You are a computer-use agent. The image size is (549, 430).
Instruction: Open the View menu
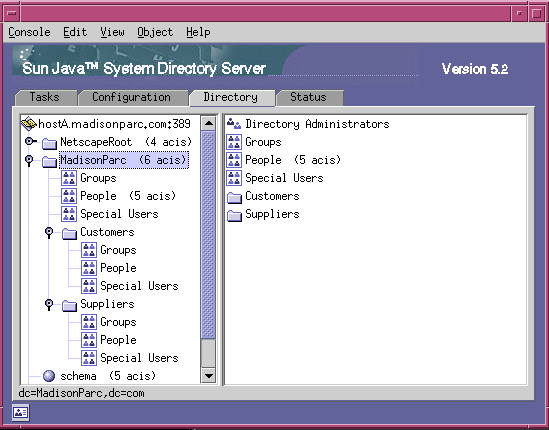pos(112,32)
